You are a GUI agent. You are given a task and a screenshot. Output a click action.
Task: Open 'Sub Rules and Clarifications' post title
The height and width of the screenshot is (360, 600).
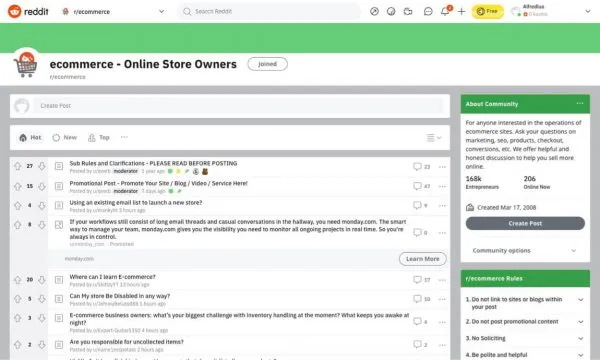[x=153, y=163]
